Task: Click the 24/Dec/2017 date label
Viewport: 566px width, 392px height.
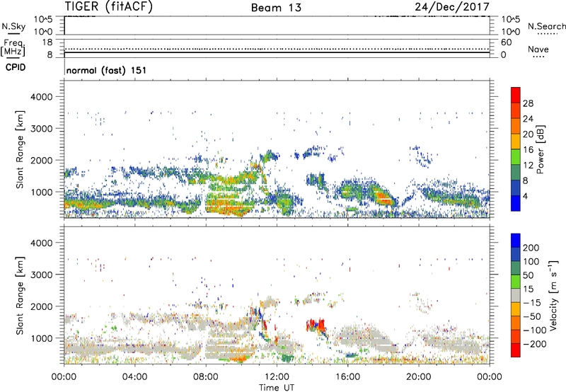Action: 452,6
